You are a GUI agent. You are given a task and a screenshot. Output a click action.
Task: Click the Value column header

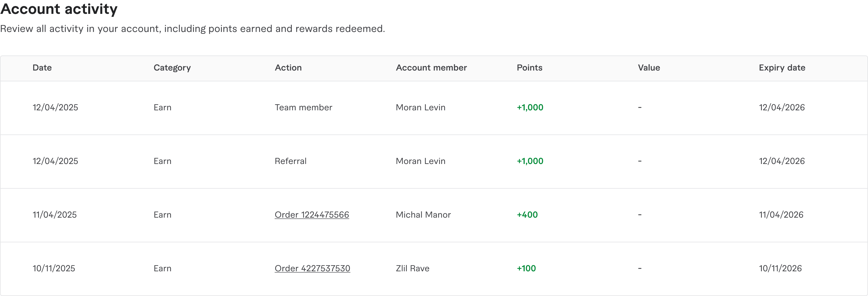pos(649,68)
